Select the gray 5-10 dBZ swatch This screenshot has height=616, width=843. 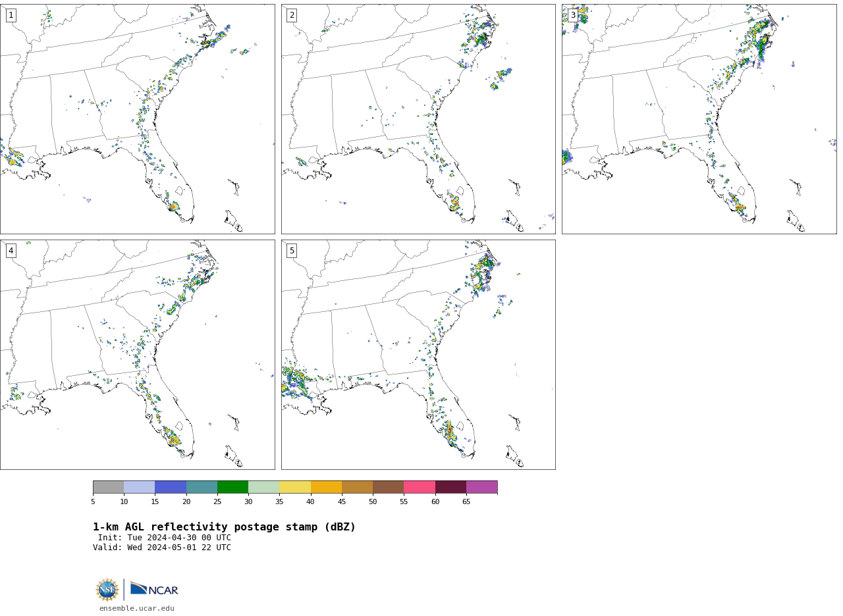(x=108, y=487)
